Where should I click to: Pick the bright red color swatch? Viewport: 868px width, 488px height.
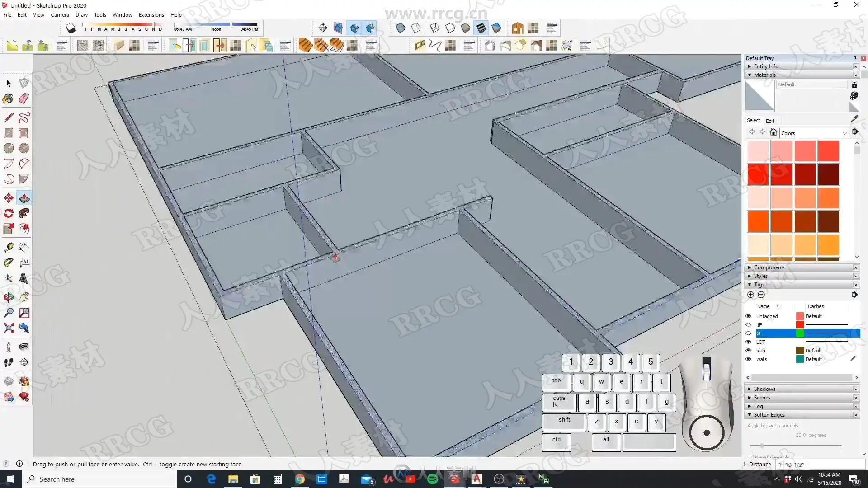pyautogui.click(x=758, y=174)
